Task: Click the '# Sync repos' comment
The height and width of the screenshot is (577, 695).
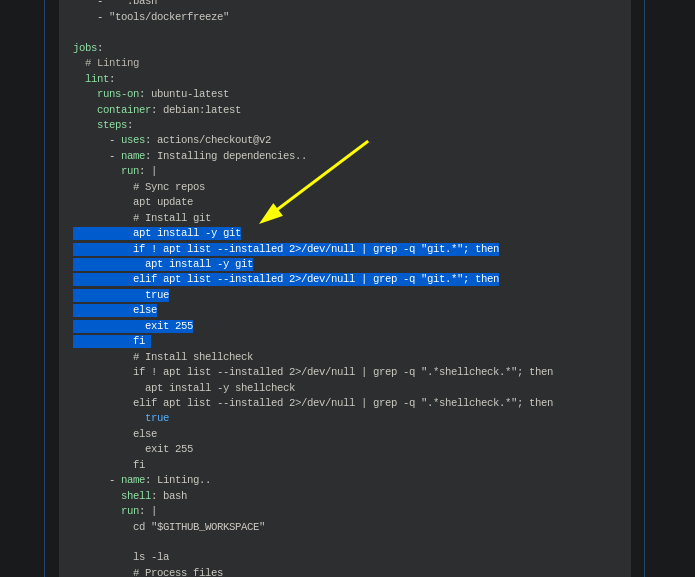Action: click(x=169, y=187)
